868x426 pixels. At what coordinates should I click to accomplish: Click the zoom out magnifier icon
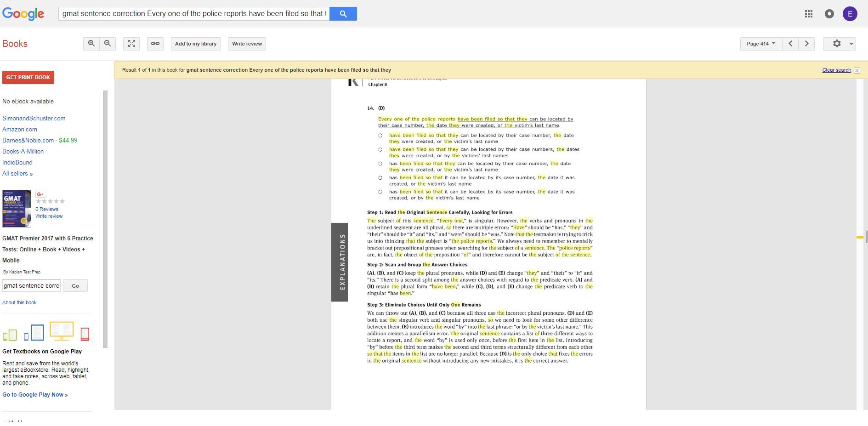tap(108, 44)
